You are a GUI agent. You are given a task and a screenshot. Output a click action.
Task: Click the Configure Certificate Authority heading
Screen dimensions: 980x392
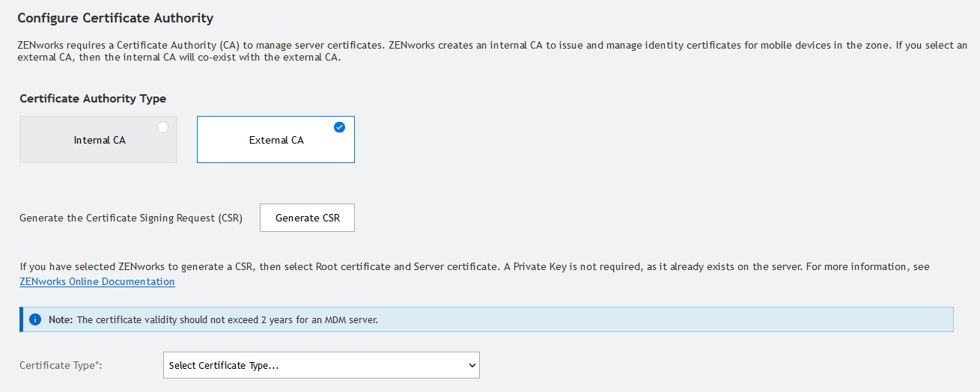point(115,18)
